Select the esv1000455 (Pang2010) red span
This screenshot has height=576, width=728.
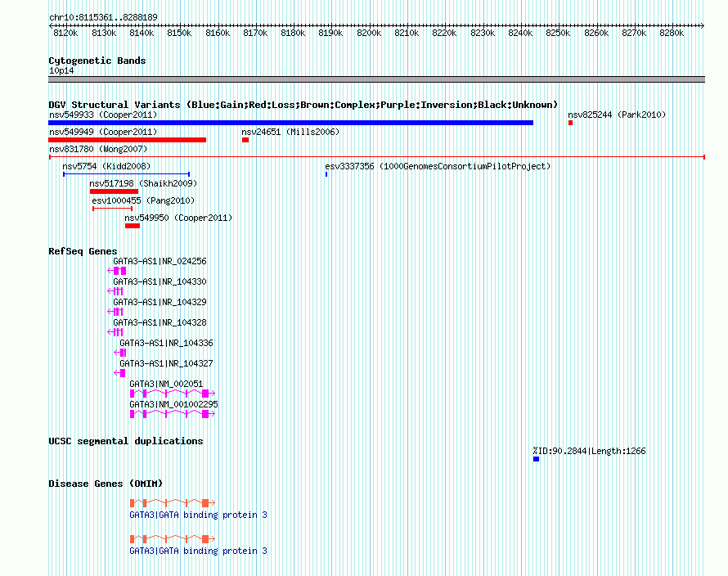click(x=112, y=209)
